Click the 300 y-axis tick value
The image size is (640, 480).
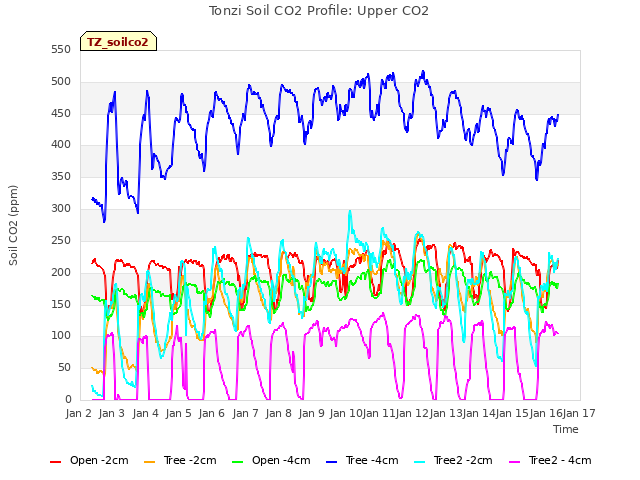pos(61,209)
